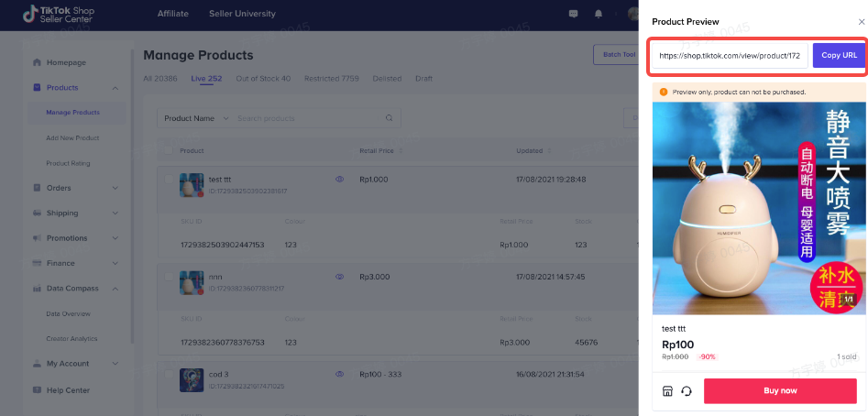Open the notifications bell icon
Viewport: 868px width, 416px height.
[x=599, y=14]
